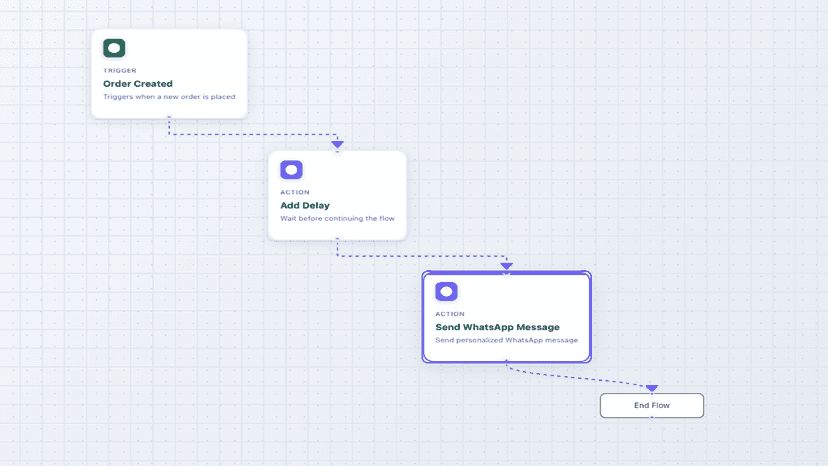828x466 pixels.
Task: Click the Send WhatsApp Message action icon
Action: coord(446,291)
